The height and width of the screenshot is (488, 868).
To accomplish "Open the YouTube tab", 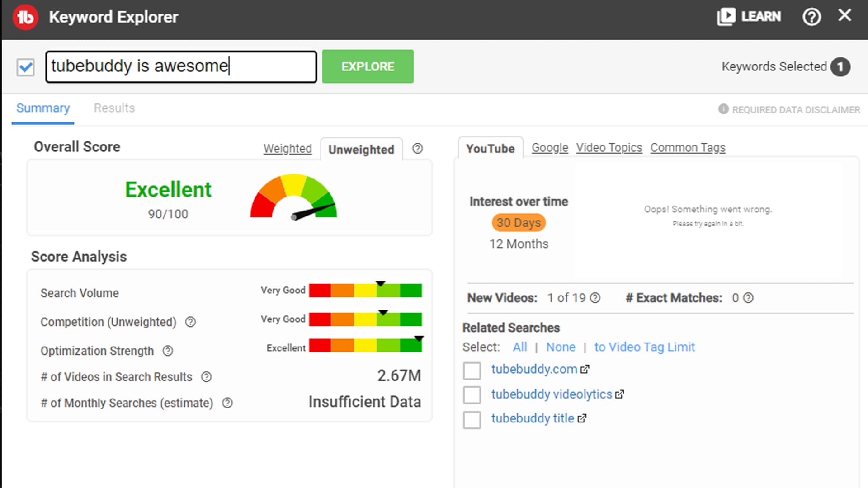I will [x=490, y=148].
